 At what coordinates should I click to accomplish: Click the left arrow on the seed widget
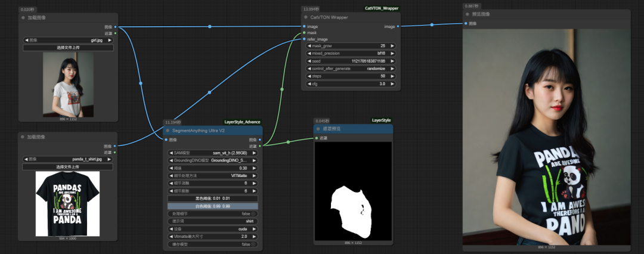tap(309, 61)
